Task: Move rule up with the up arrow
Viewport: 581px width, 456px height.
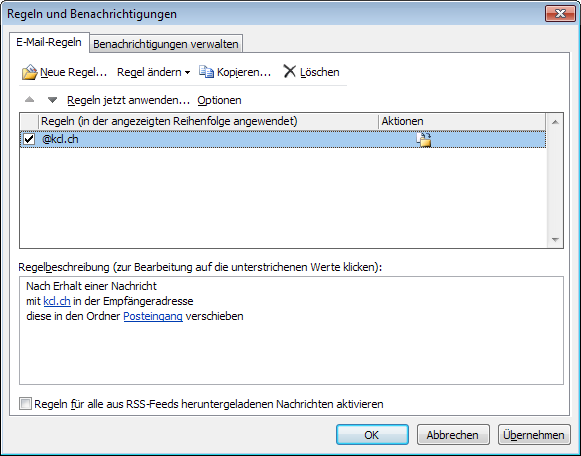Action: tap(30, 100)
